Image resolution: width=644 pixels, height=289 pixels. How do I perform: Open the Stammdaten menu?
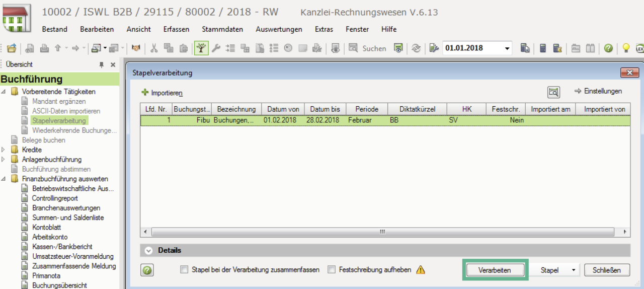pos(223,29)
